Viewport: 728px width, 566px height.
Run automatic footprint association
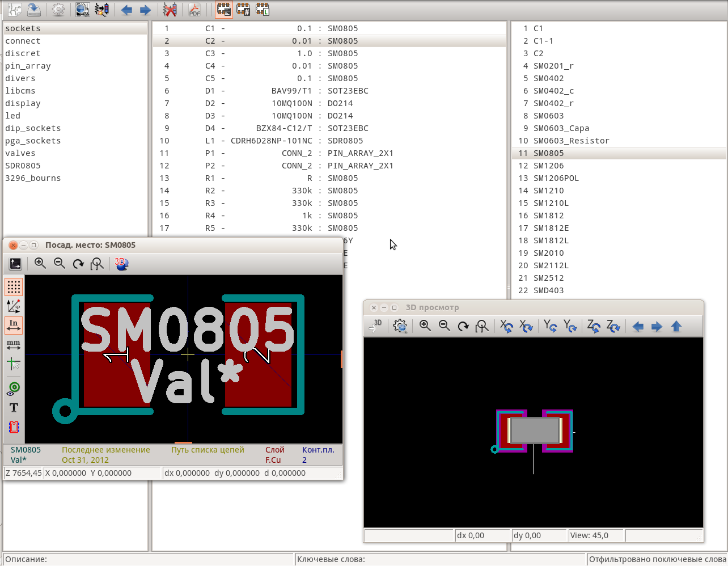(x=102, y=10)
